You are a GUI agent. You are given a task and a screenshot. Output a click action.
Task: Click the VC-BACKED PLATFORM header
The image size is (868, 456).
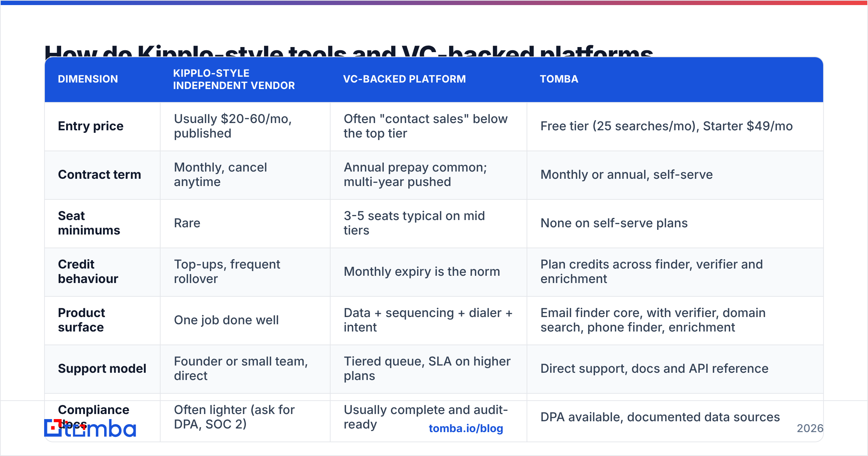pos(404,79)
